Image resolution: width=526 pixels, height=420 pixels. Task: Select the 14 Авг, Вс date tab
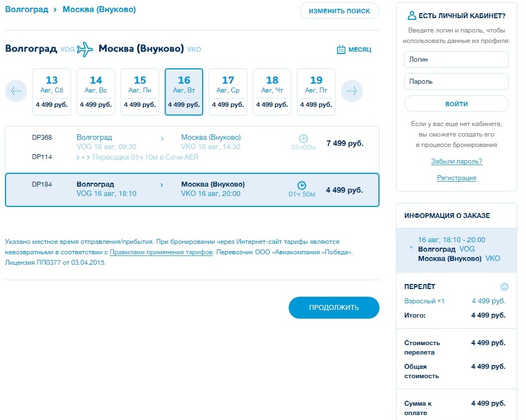(x=96, y=92)
